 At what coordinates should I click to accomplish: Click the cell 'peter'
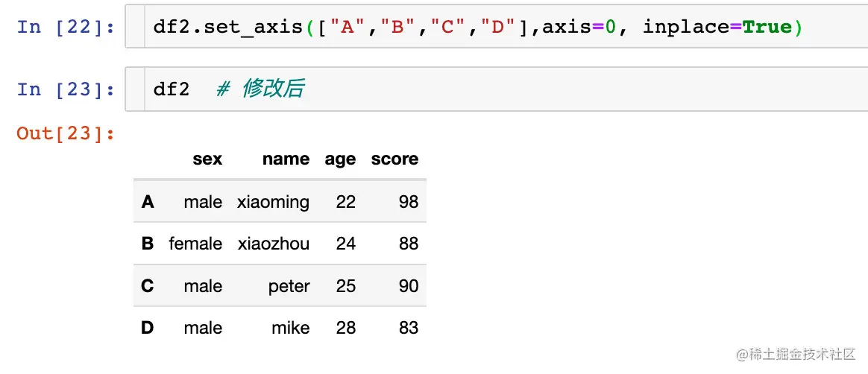289,287
